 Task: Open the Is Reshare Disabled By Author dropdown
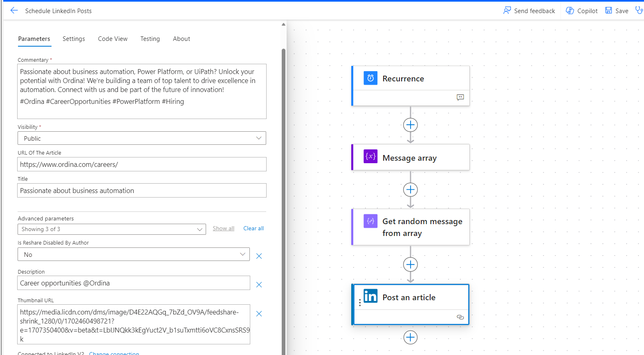pyautogui.click(x=134, y=254)
